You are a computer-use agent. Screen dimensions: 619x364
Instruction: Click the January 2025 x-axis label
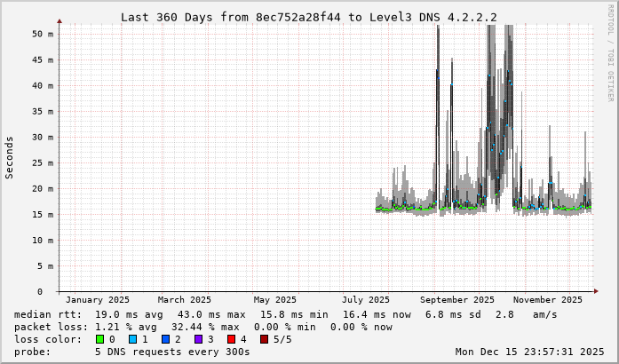click(98, 300)
